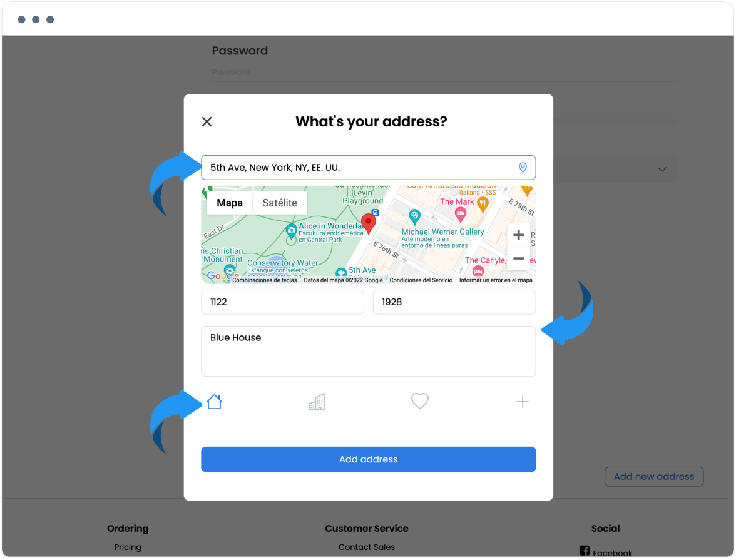736x560 pixels.
Task: Click the Add new address button
Action: pyautogui.click(x=654, y=477)
